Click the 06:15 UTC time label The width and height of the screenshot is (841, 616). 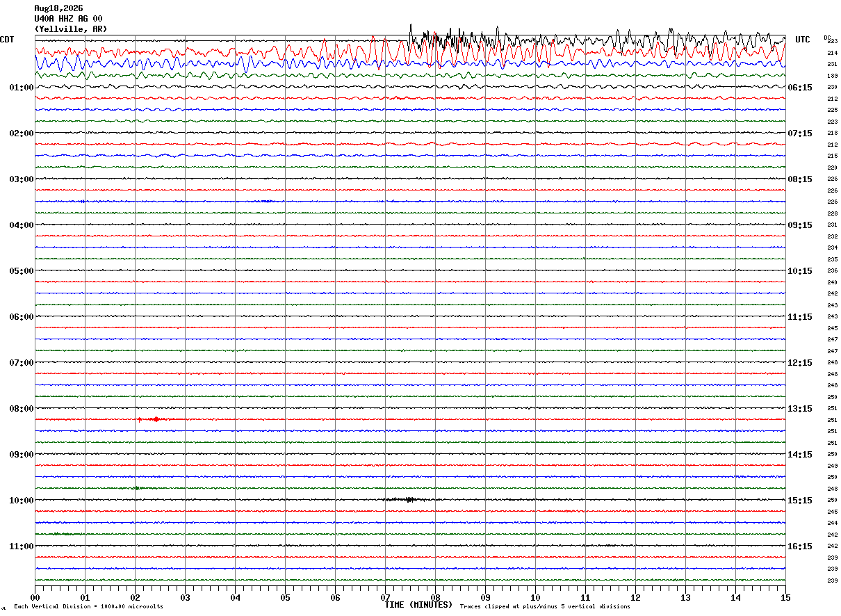(799, 88)
